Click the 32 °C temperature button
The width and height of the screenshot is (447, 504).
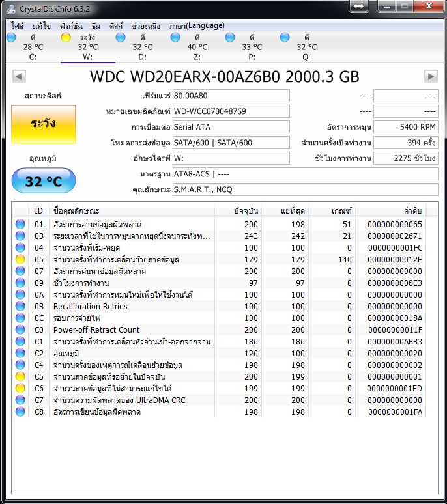click(x=44, y=180)
